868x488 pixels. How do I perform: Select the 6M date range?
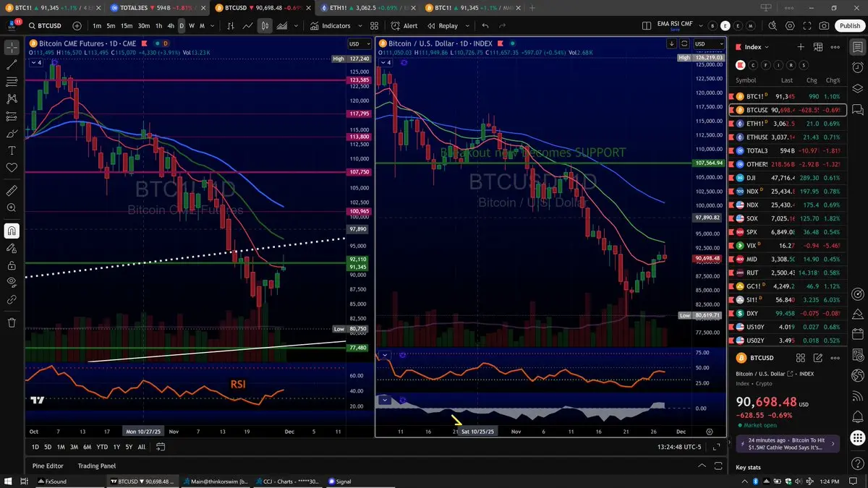pos(87,447)
